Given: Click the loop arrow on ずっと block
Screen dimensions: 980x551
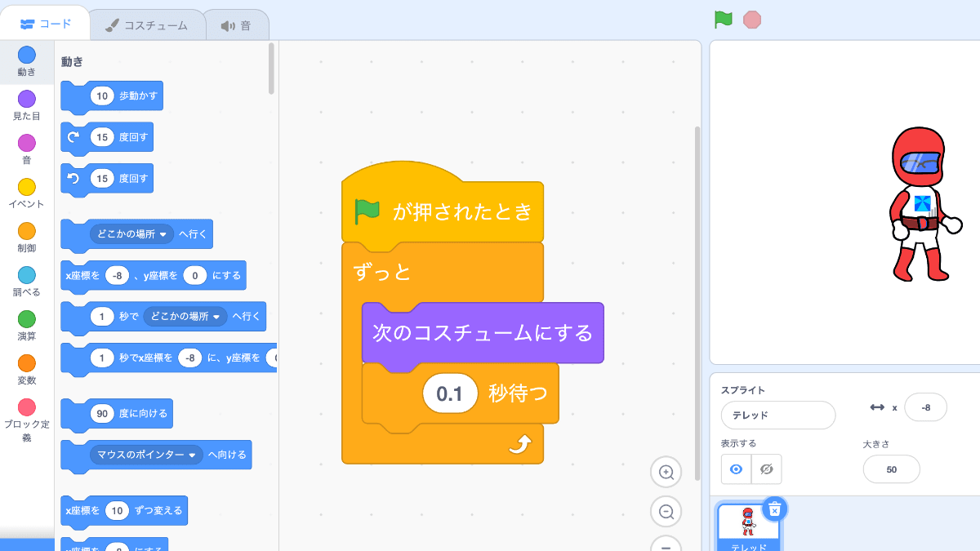Looking at the screenshot, I should click(521, 444).
